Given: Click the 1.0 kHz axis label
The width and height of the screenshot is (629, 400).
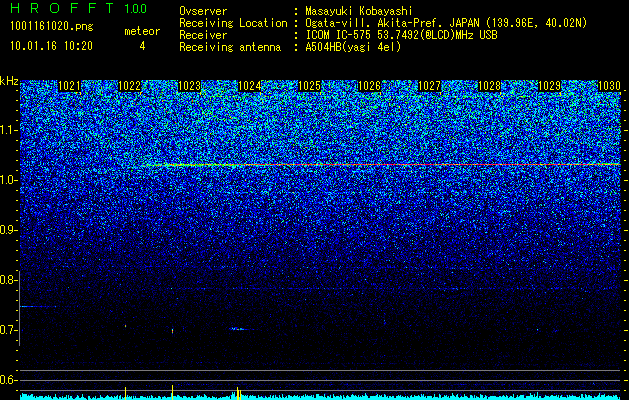Looking at the screenshot, I should coord(9,180).
